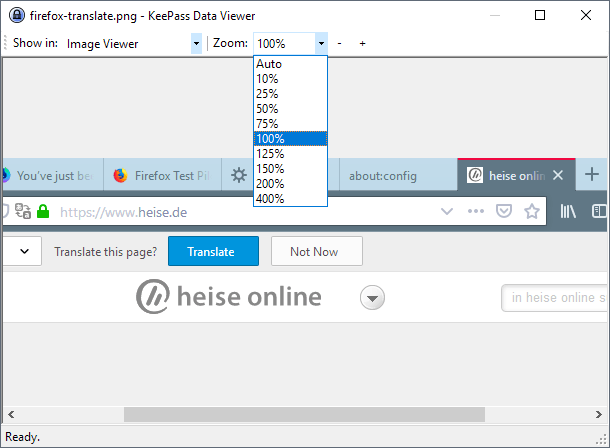The width and height of the screenshot is (610, 448).
Task: Click the sidebar toggle icon
Action: coord(599,211)
